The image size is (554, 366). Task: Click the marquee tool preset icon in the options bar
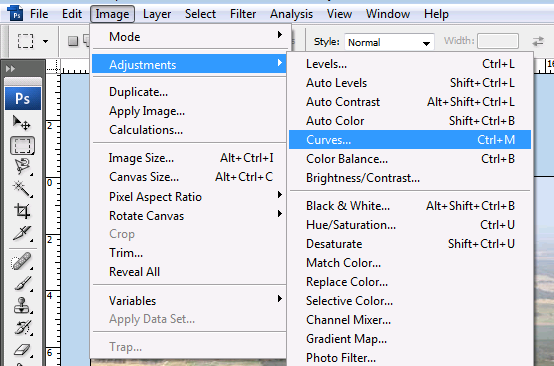26,41
